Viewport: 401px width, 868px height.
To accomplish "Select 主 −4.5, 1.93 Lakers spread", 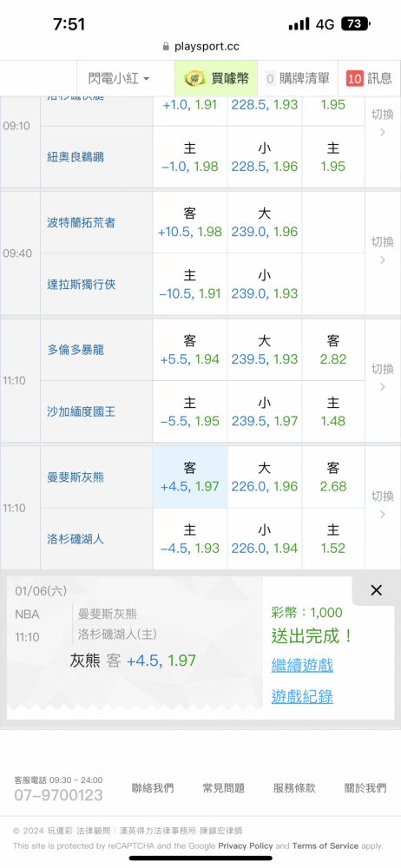I will [x=190, y=539].
